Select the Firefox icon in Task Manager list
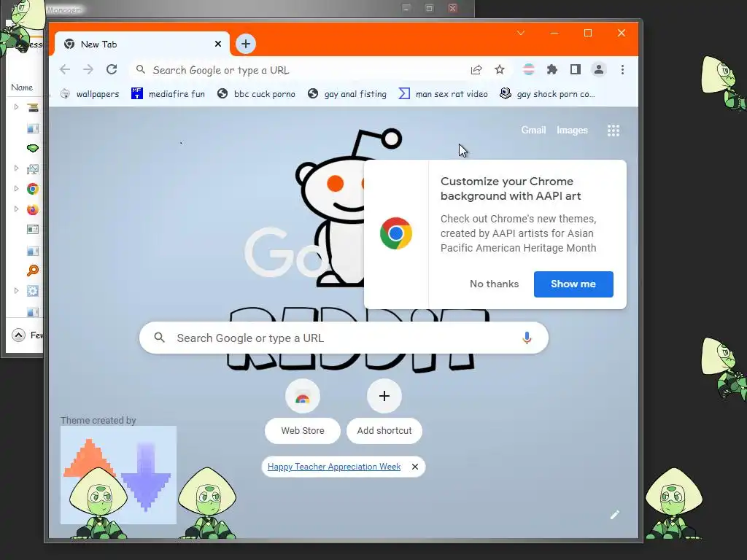 tap(33, 209)
